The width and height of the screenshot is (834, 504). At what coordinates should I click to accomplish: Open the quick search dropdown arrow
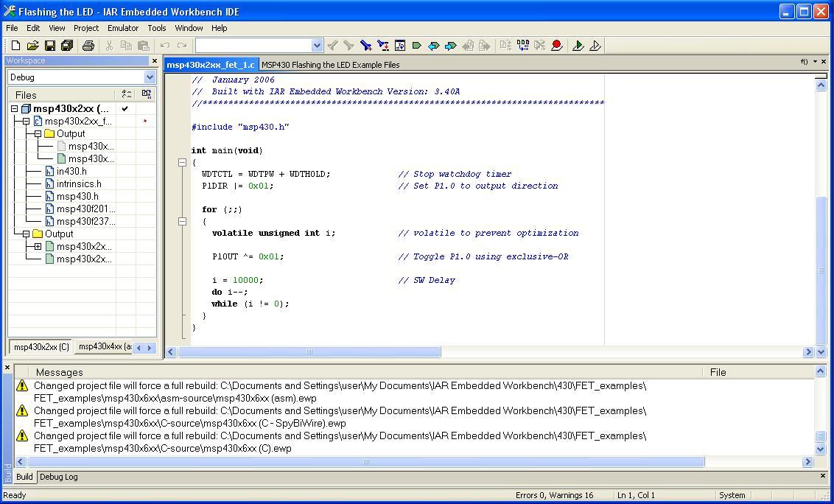[x=317, y=46]
